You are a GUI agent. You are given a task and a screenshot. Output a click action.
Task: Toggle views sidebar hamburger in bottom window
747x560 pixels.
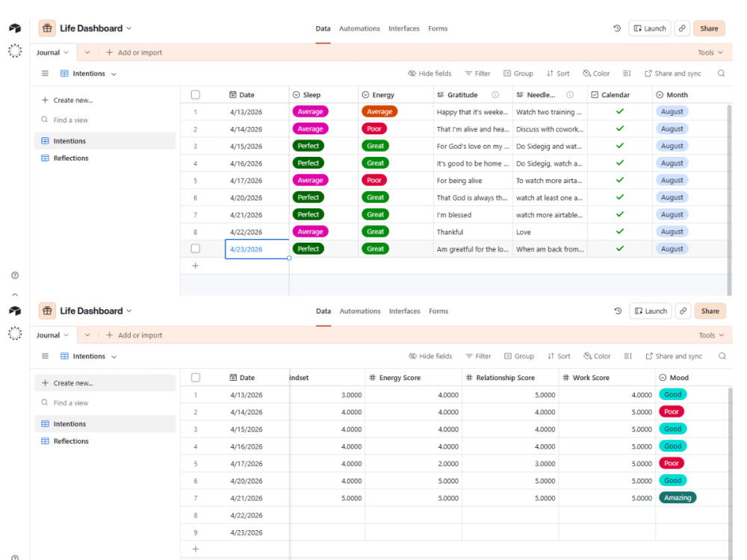pos(45,356)
